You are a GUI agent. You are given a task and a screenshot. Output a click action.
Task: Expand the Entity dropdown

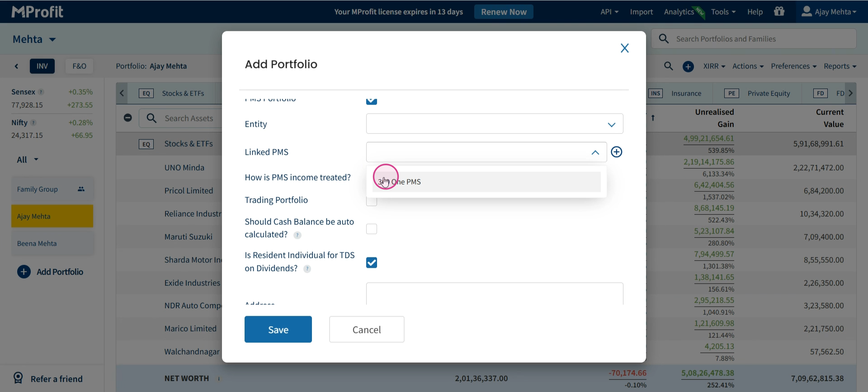[495, 124]
